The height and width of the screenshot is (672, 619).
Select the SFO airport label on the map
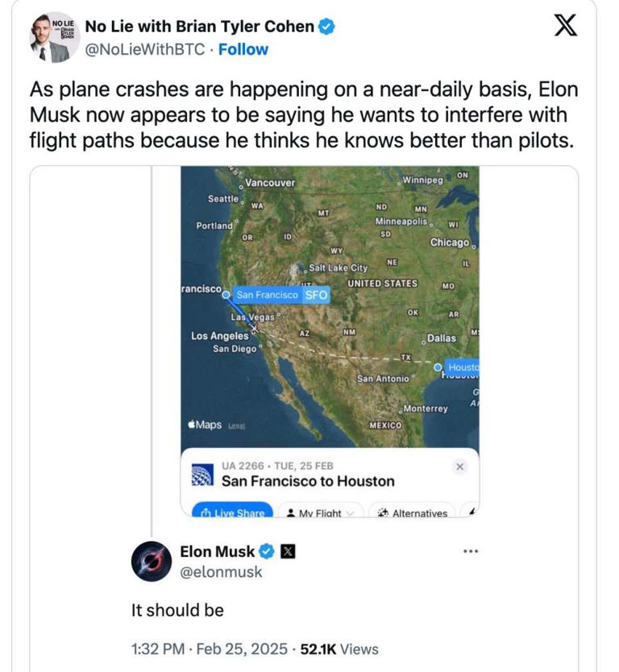pos(315,296)
